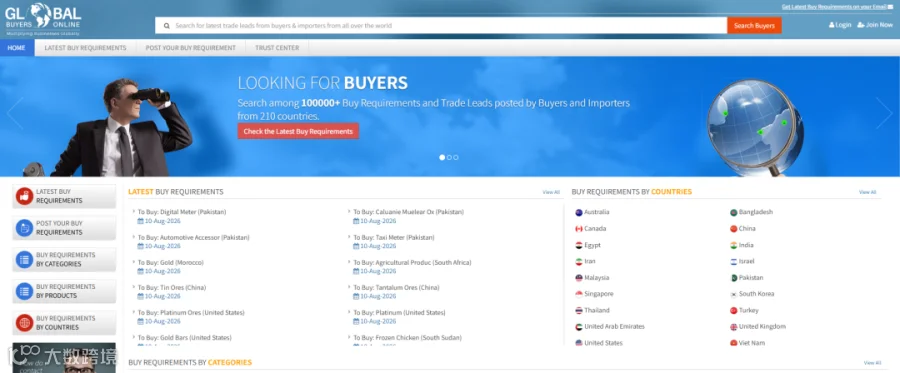The height and width of the screenshot is (373, 900).
Task: Click the Latest Buy Requirements thumbs-up icon
Action: [24, 196]
